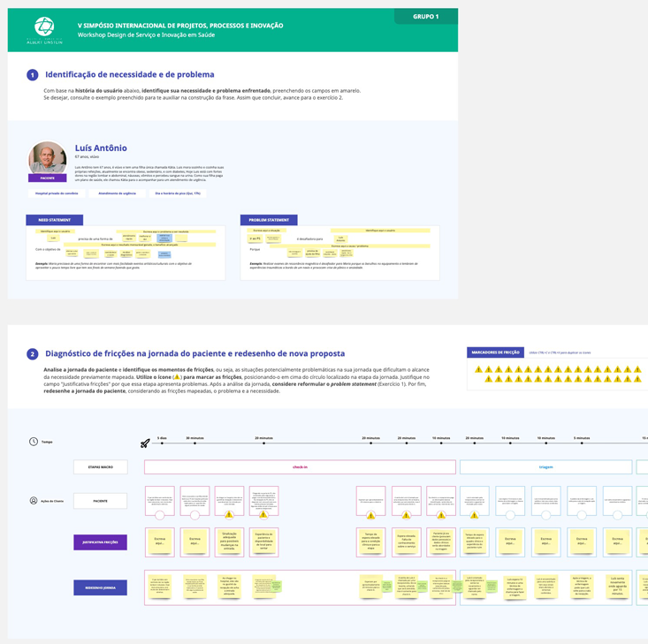Select the ETAPAS MACRO row label
The image size is (648, 644).
100,466
